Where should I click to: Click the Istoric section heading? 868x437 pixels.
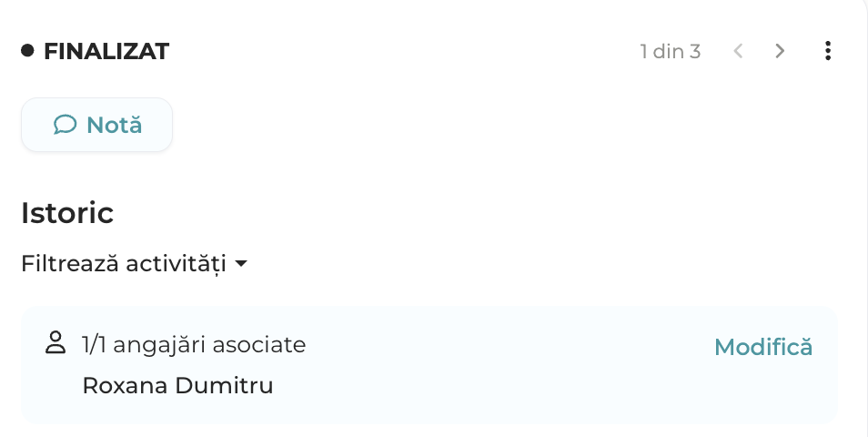coord(67,213)
